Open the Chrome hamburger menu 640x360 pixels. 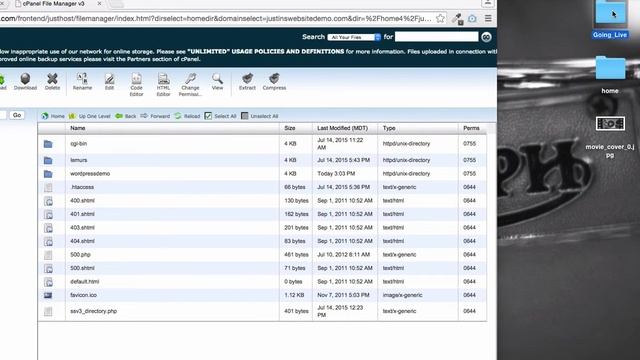point(488,18)
